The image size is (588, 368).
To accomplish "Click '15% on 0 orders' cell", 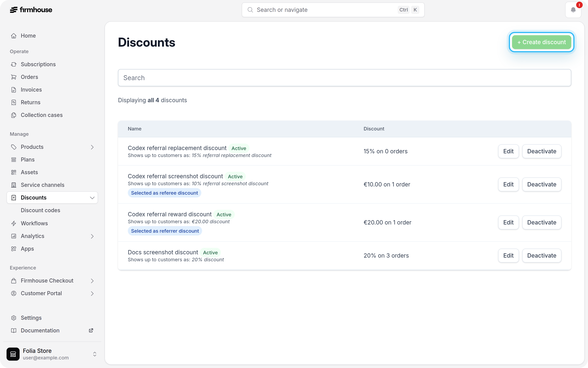I will coord(385,151).
